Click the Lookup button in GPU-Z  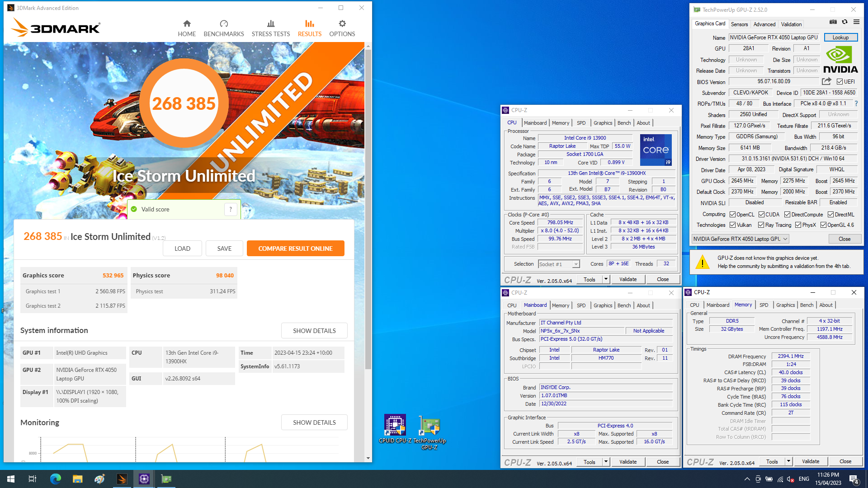(x=840, y=38)
